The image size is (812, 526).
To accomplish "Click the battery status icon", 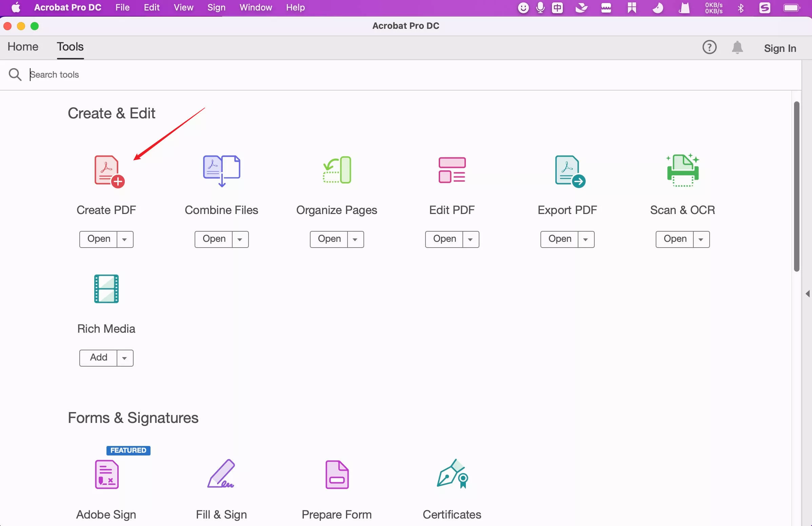I will coord(792,7).
